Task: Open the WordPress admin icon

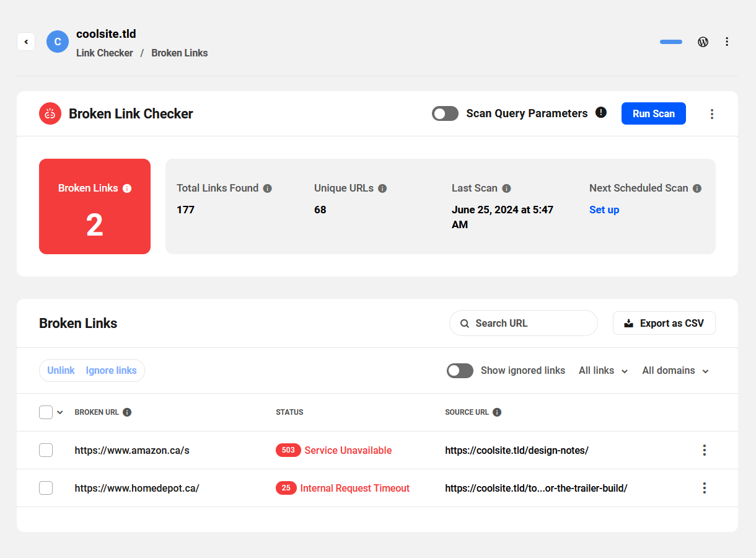Action: click(x=703, y=42)
